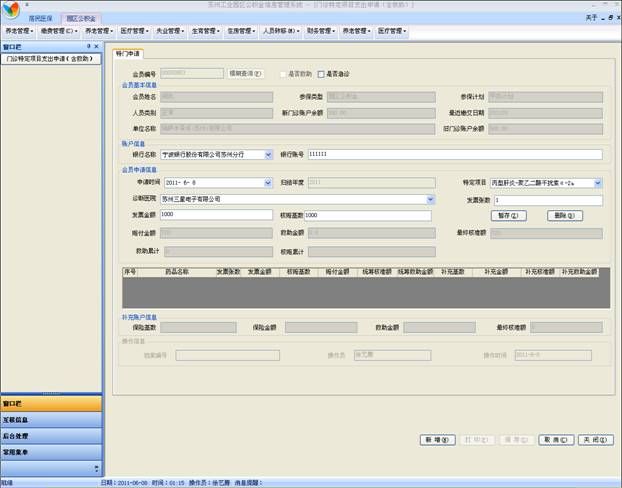
Task: Click the 发票张数 input field
Action: tap(548, 200)
